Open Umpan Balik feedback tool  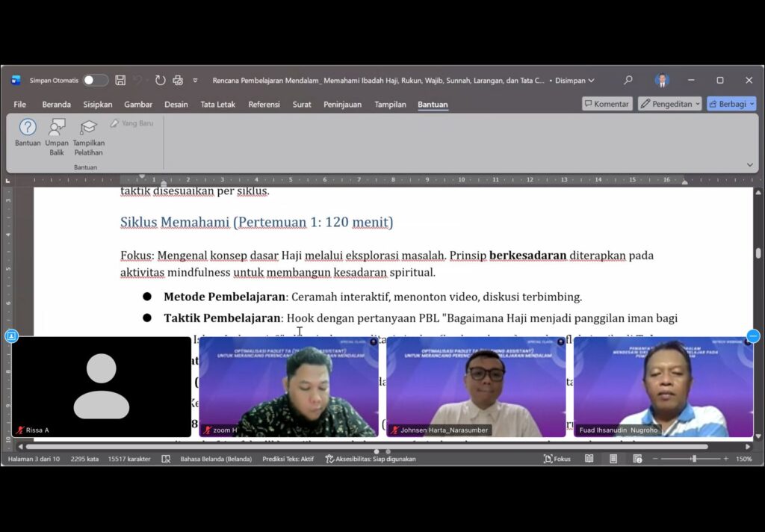(x=57, y=128)
